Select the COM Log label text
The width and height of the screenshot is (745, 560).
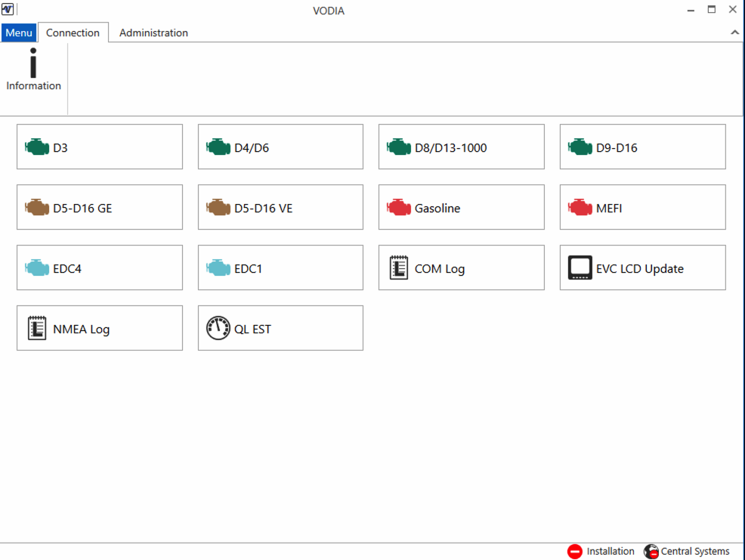click(440, 268)
